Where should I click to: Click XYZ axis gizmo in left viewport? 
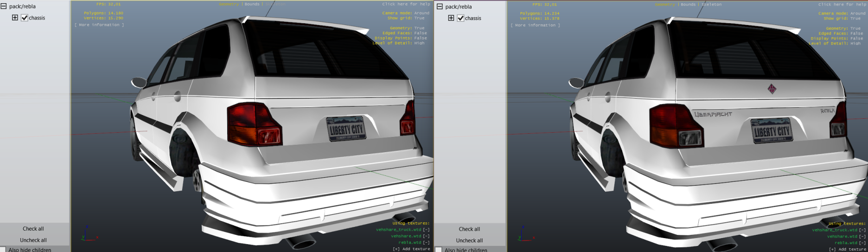pos(87,234)
